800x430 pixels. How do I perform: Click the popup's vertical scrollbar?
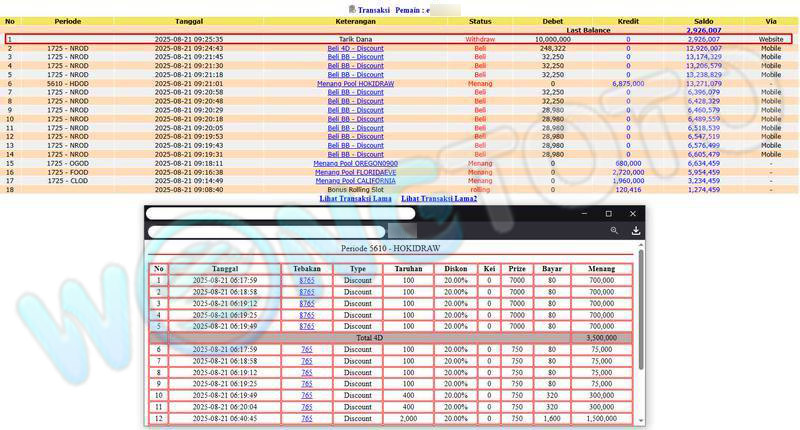(x=640, y=330)
